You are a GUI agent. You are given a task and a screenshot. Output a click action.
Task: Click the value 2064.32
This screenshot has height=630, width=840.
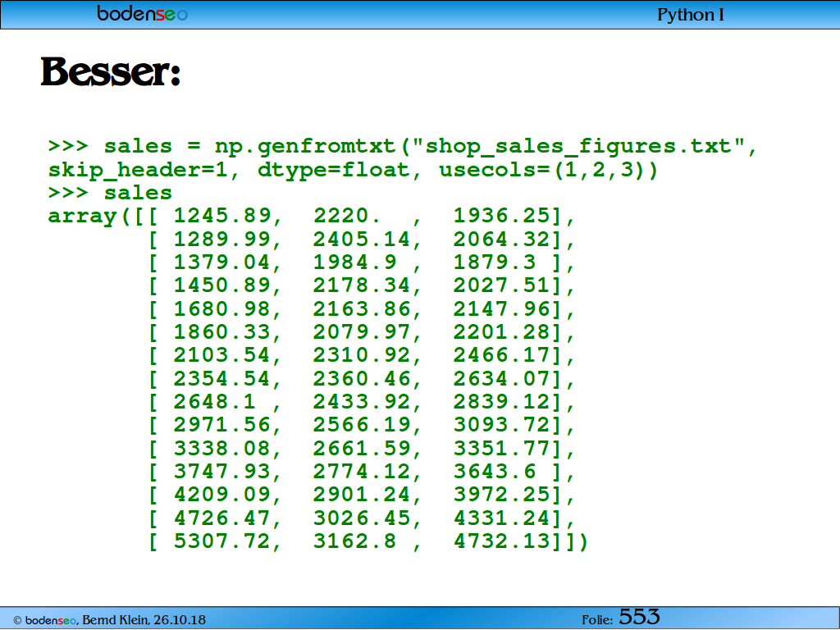pyautogui.click(x=502, y=239)
